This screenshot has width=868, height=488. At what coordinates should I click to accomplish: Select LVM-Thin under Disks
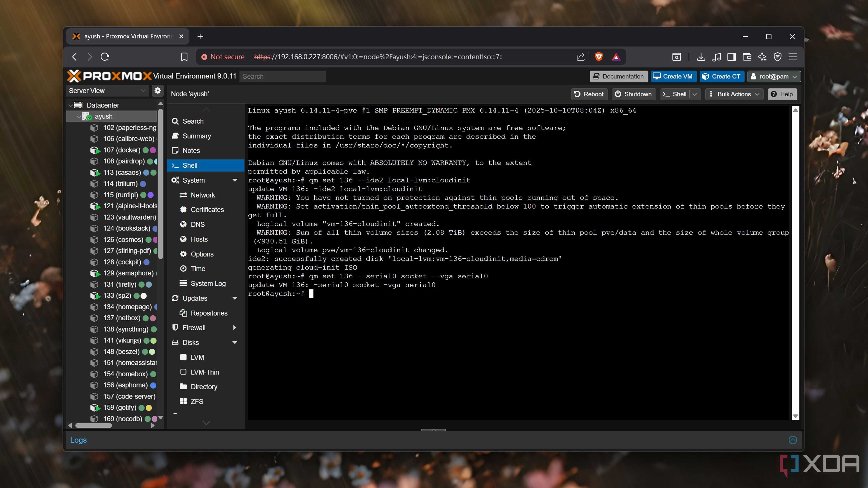pos(205,372)
